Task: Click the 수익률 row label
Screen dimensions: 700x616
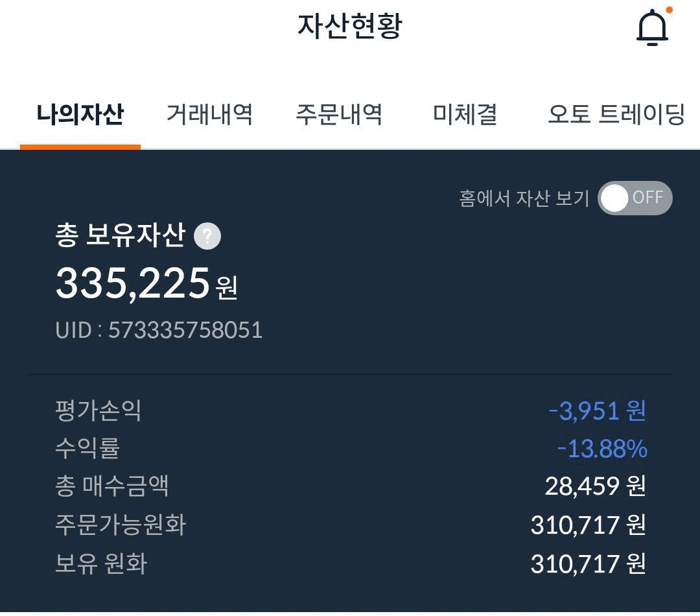Action: 87,449
